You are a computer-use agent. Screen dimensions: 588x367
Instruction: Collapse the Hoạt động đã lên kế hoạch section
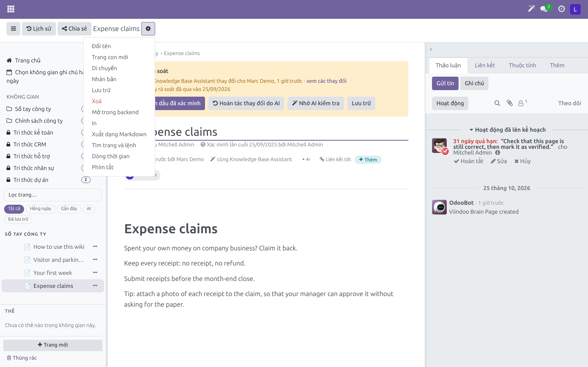pos(507,130)
